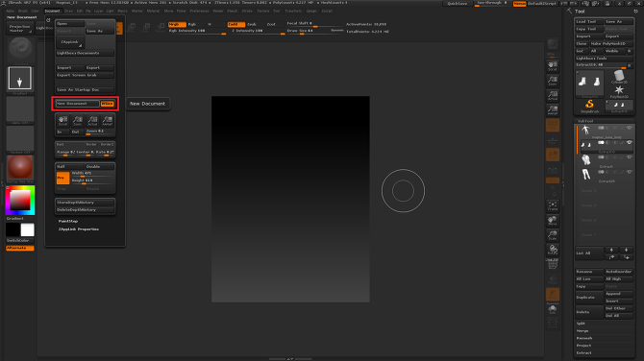Screen dimensions: 644x361
Task: Click the subtool move up arrow
Action: 611,250
